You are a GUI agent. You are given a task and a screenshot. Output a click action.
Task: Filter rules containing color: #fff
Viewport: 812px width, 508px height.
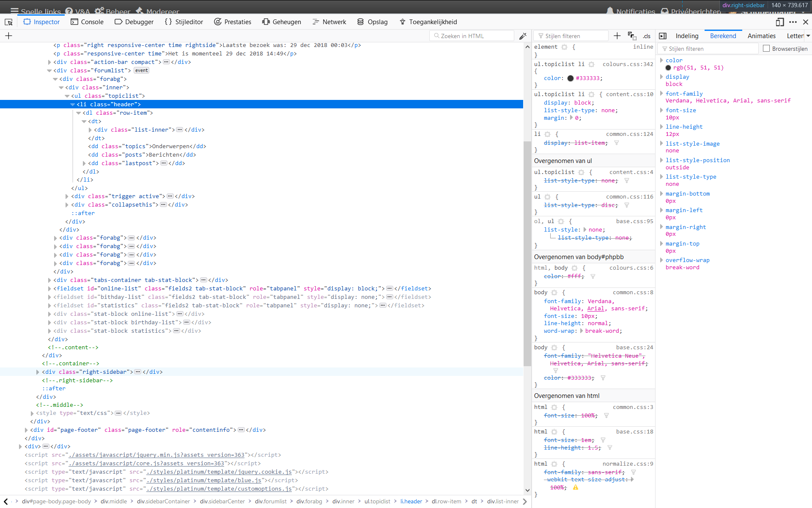pos(593,276)
